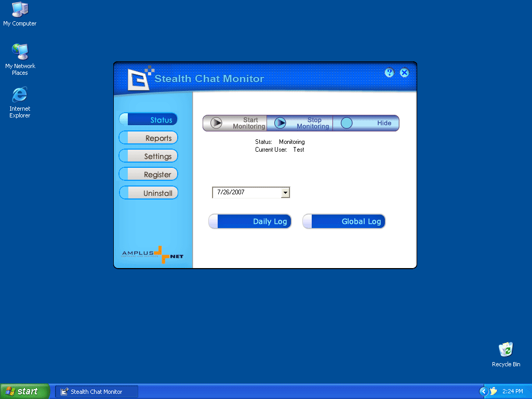
Task: Expand the date dropdown arrow
Action: tap(285, 193)
